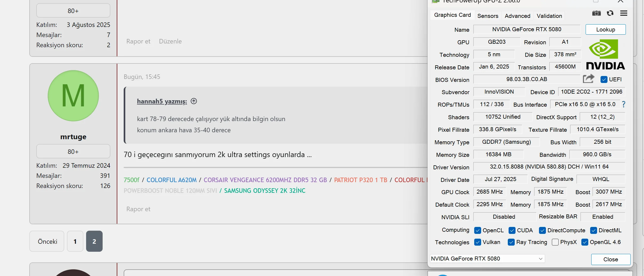The width and height of the screenshot is (644, 276).
Task: Open the mrtuge username profile
Action: point(73,137)
